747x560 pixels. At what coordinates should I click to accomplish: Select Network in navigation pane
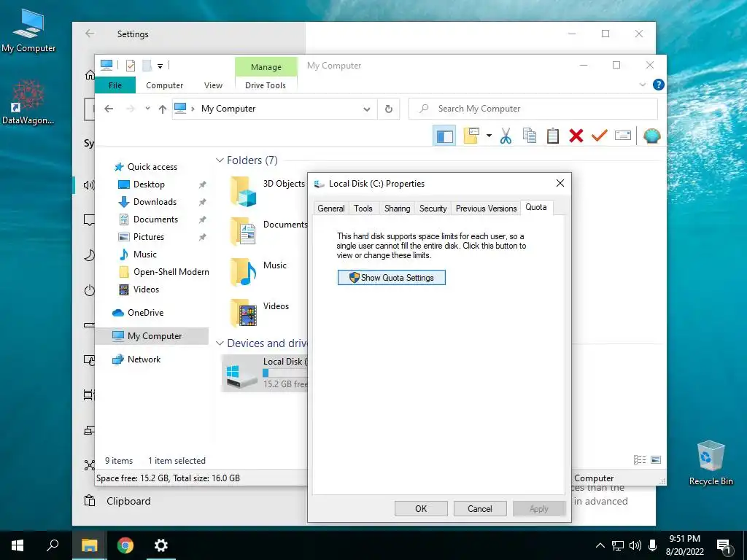[x=144, y=359]
